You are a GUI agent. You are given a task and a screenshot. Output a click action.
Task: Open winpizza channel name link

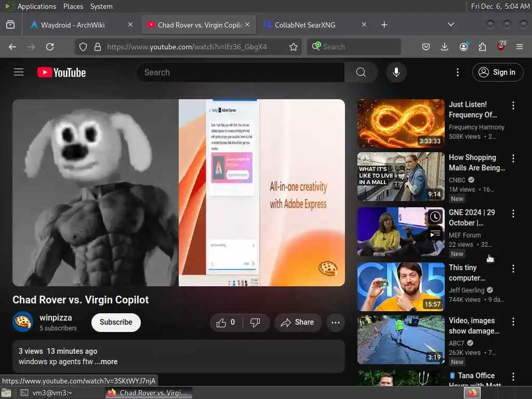(x=56, y=318)
